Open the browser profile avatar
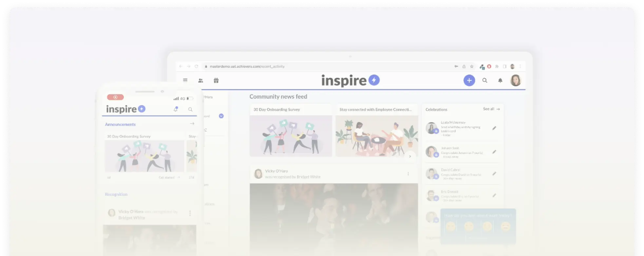The image size is (644, 256). pyautogui.click(x=512, y=66)
